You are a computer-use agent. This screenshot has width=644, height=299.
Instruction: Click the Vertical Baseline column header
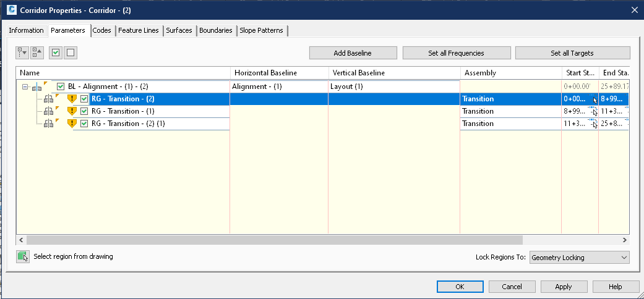(395, 73)
